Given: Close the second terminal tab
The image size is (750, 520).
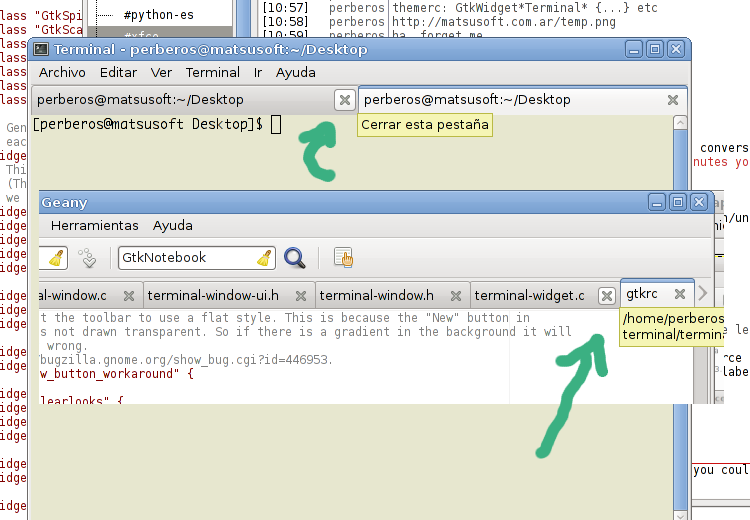Looking at the screenshot, I should tap(673, 99).
